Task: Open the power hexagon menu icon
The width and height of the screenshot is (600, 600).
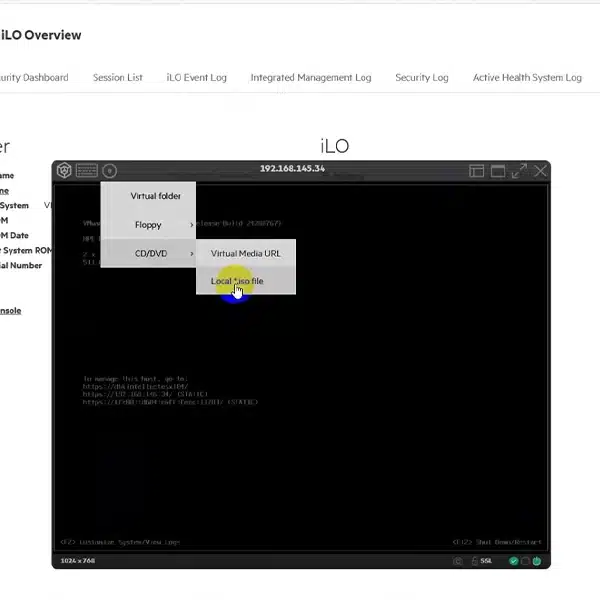Action: click(64, 170)
